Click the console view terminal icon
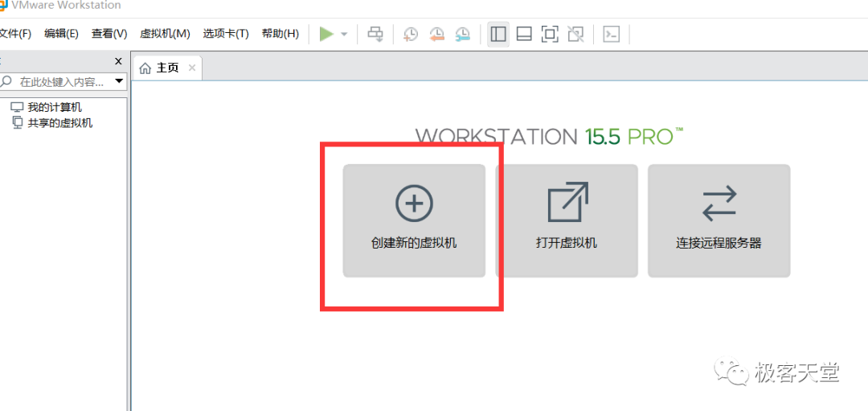This screenshot has height=411, width=868. pyautogui.click(x=611, y=35)
